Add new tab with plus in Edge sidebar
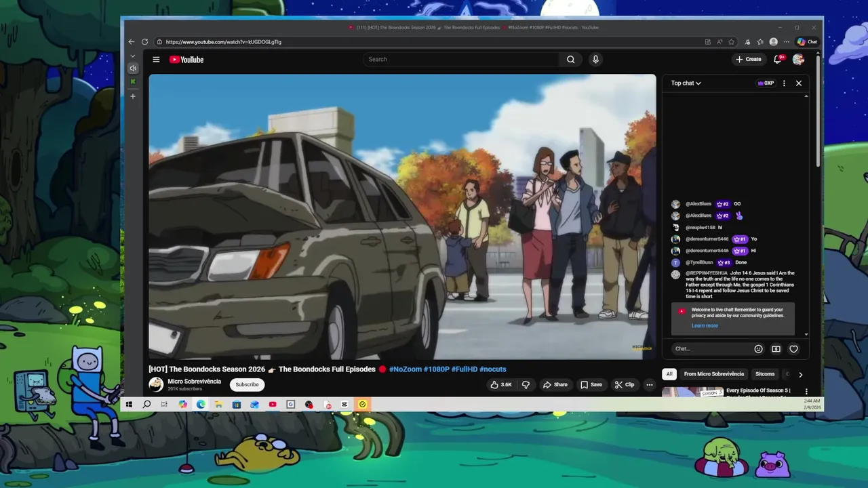This screenshot has height=488, width=868. tap(133, 96)
